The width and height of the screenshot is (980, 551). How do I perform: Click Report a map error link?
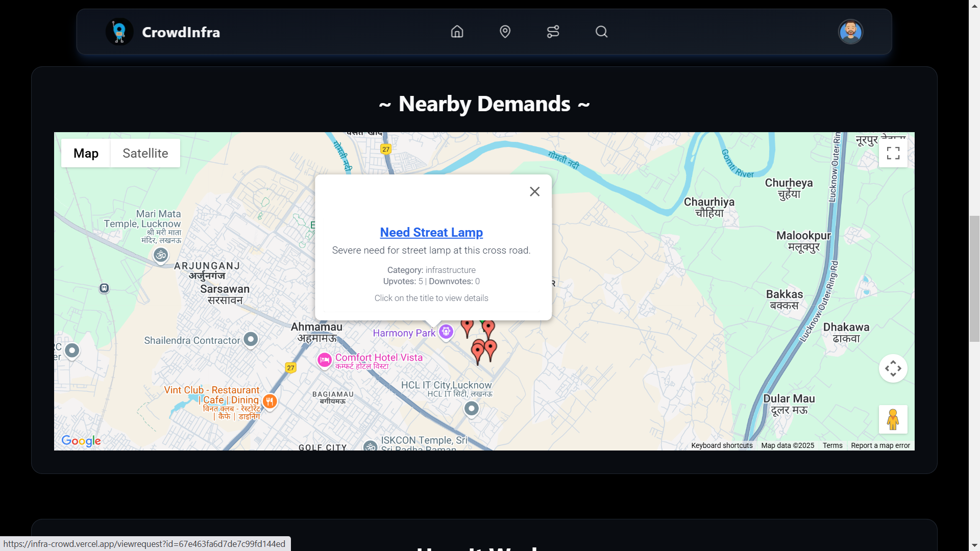point(880,445)
